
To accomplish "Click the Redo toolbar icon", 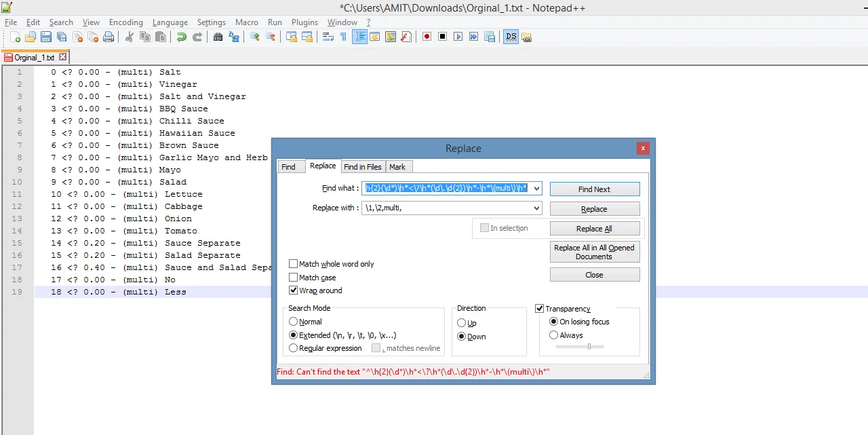I will click(x=197, y=37).
